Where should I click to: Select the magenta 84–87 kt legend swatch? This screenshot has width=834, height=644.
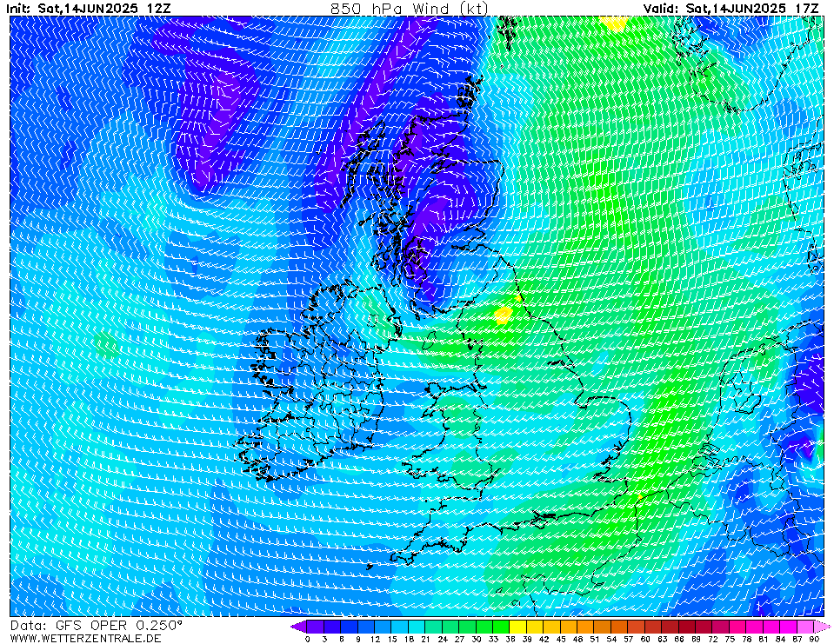(x=788, y=627)
